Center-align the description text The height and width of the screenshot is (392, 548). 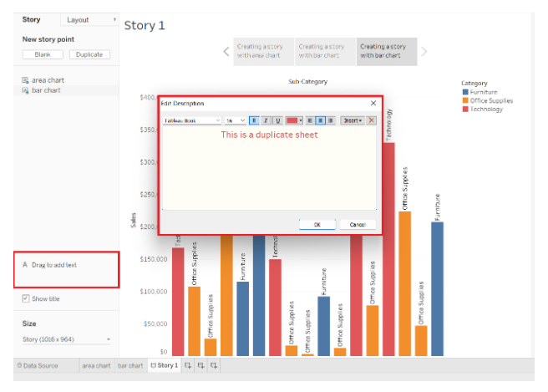click(321, 120)
